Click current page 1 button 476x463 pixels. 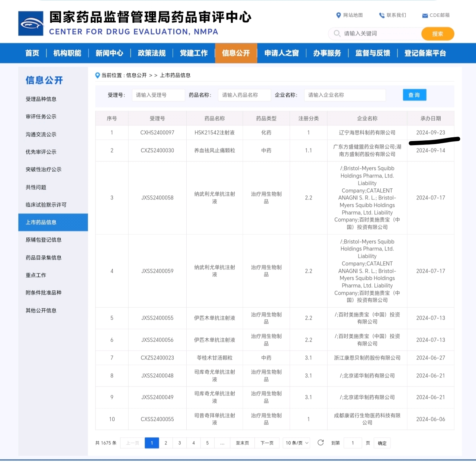[x=152, y=443]
